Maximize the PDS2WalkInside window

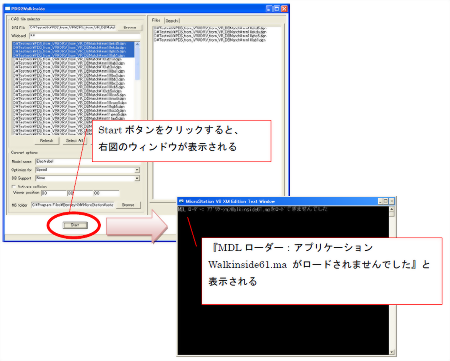click(276, 9)
